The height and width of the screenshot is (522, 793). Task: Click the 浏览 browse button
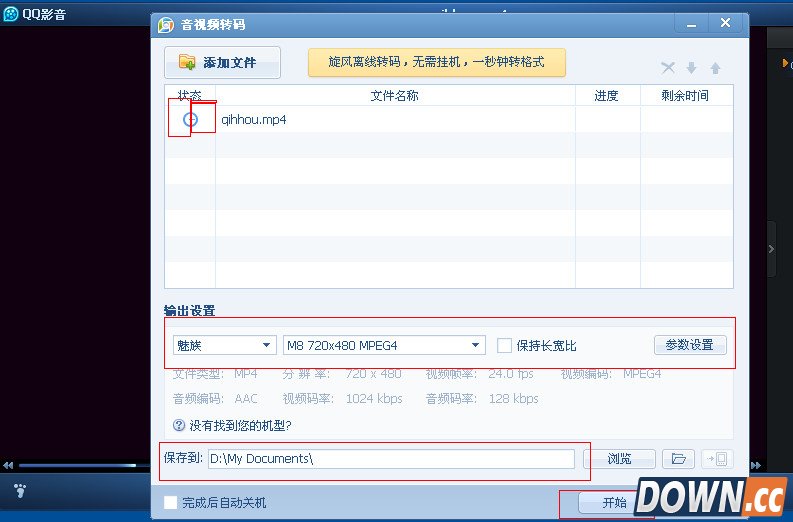[x=619, y=459]
